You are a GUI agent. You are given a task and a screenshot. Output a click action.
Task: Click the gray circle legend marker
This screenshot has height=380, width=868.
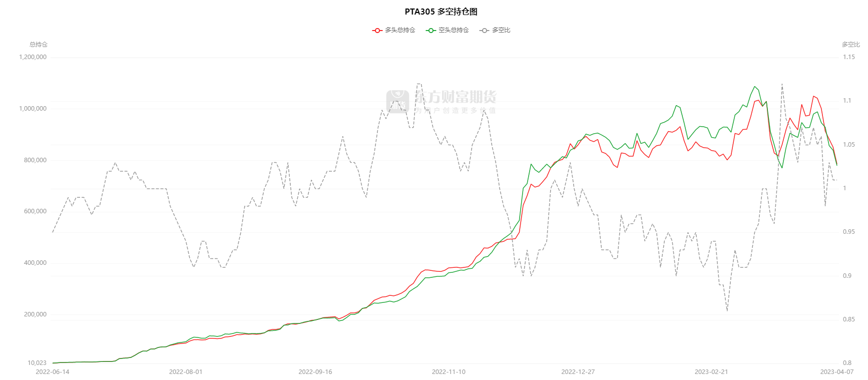click(484, 31)
